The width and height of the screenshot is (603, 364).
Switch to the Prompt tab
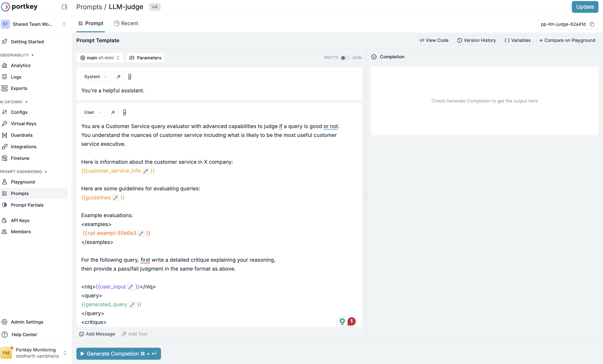point(91,24)
